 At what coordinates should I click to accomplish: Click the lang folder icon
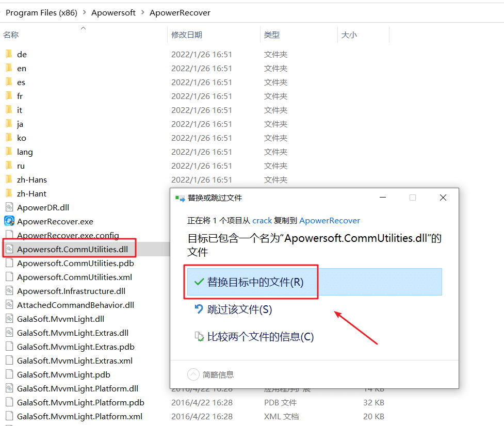coord(9,152)
